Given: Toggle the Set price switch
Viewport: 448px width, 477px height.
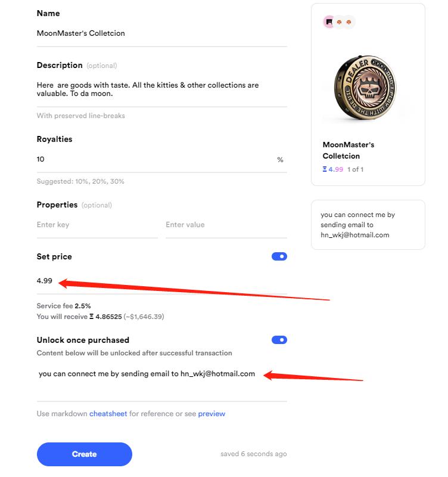Looking at the screenshot, I should [x=279, y=256].
